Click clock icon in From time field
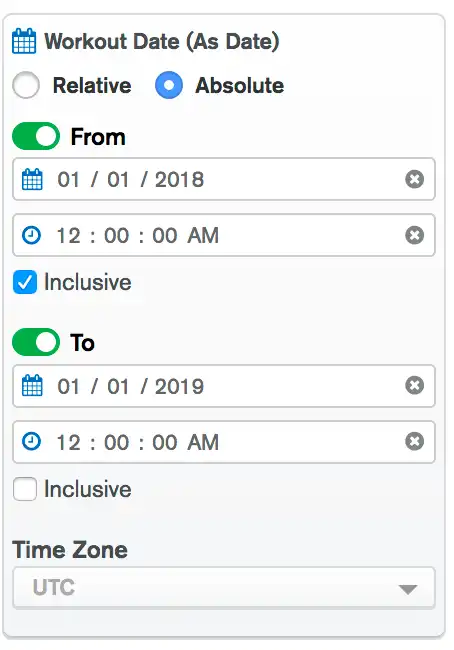Image resolution: width=454 pixels, height=650 pixels. coord(32,235)
